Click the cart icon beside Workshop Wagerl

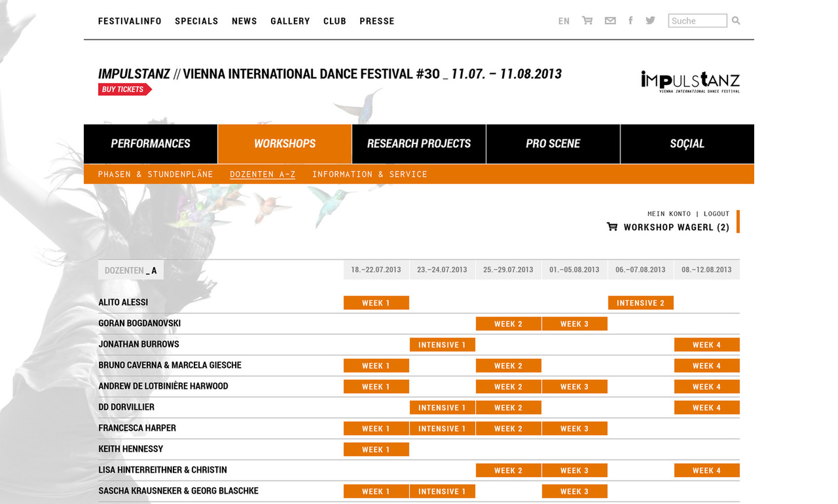click(x=612, y=226)
